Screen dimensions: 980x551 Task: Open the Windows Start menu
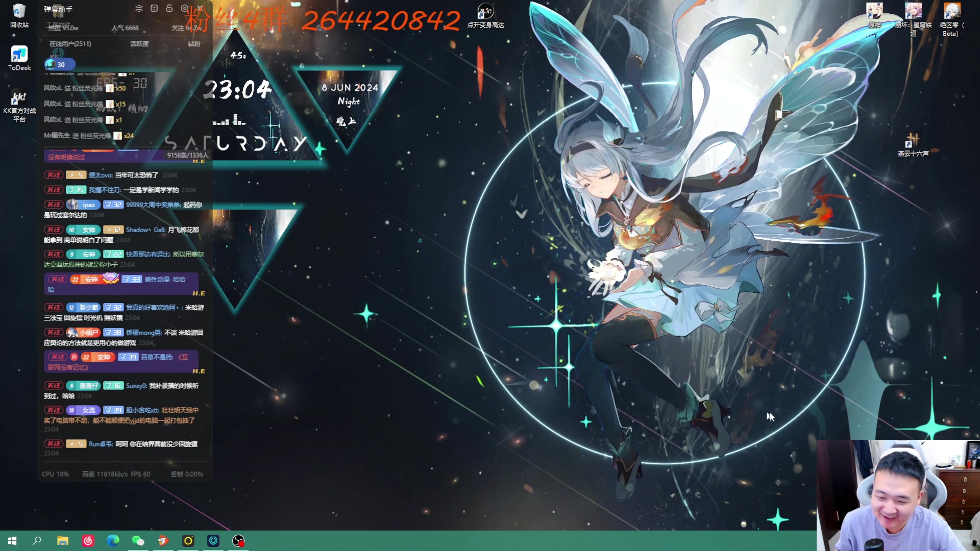pyautogui.click(x=12, y=541)
